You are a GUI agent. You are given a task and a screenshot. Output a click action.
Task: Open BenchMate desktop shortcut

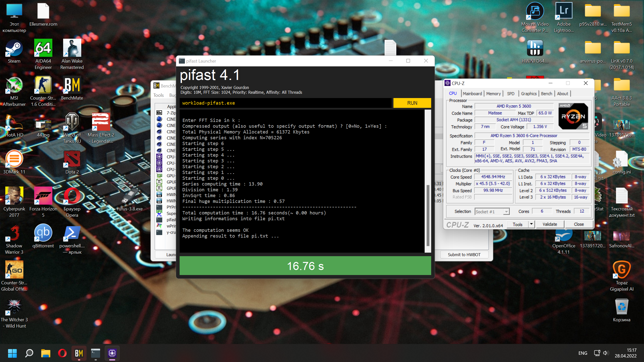pyautogui.click(x=72, y=88)
